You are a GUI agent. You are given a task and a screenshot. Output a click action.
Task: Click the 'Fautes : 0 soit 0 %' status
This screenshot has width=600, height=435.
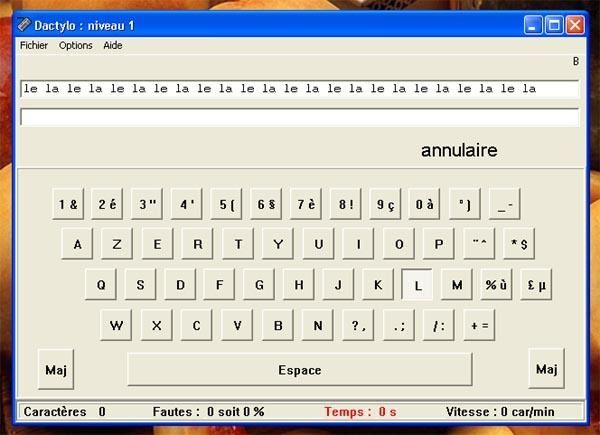[209, 412]
